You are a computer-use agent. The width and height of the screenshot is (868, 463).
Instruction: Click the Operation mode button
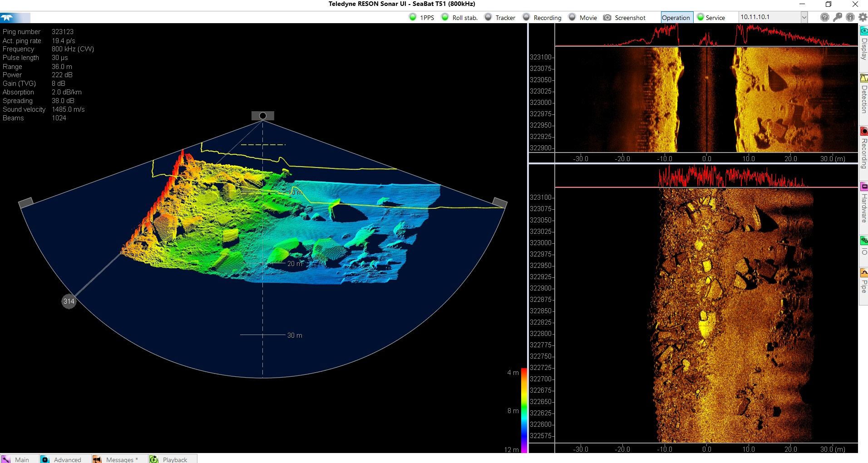click(676, 17)
